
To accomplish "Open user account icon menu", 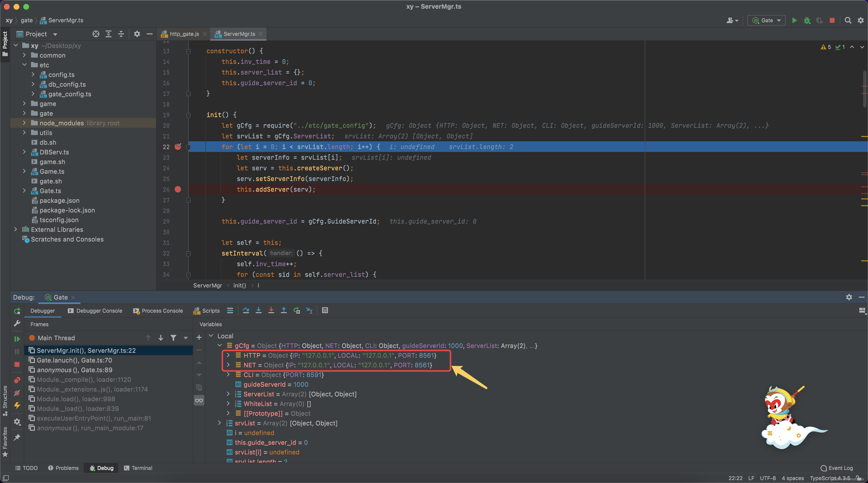I will click(x=732, y=20).
